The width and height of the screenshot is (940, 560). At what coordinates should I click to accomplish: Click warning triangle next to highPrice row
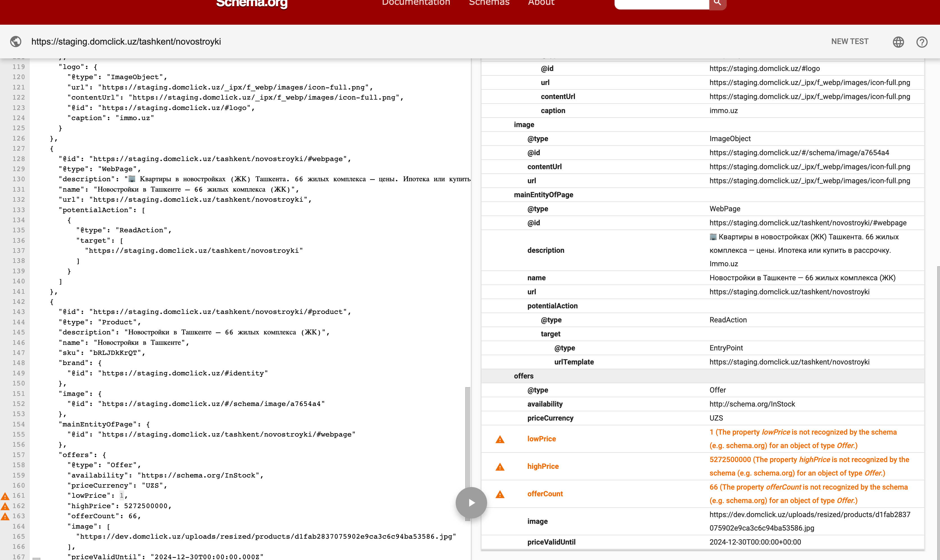tap(500, 467)
